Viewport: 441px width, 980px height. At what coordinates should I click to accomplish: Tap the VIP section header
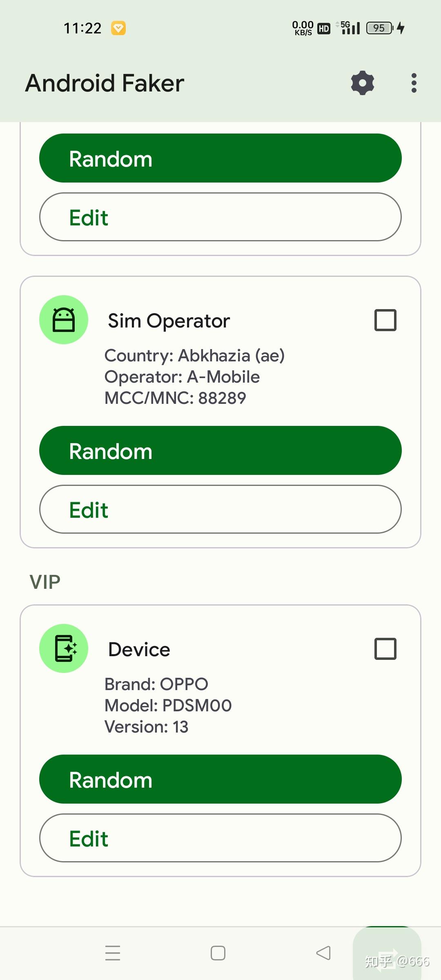pyautogui.click(x=45, y=582)
